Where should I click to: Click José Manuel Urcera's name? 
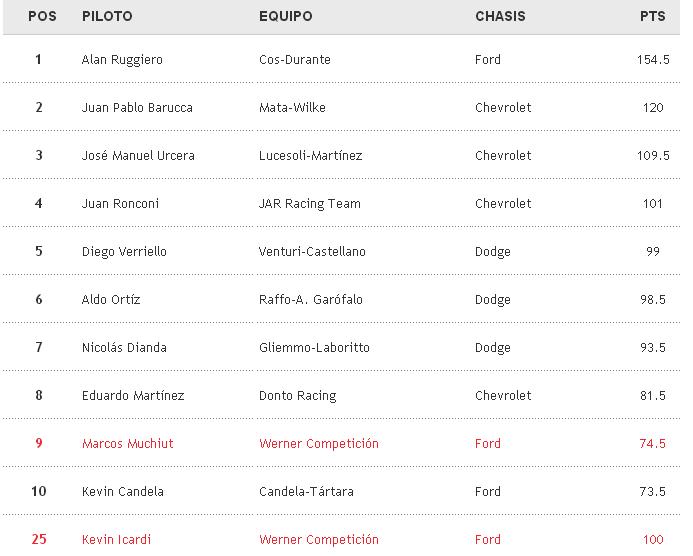pyautogui.click(x=138, y=156)
